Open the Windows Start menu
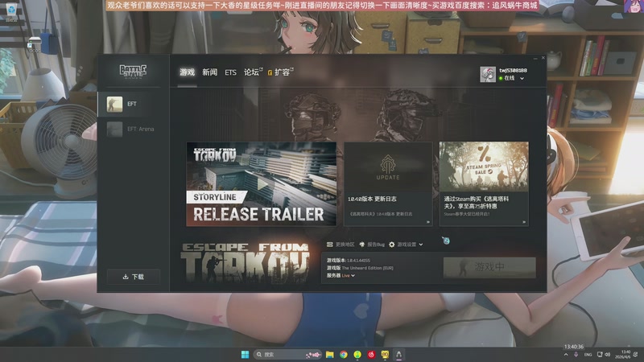The image size is (644, 362). pyautogui.click(x=245, y=354)
